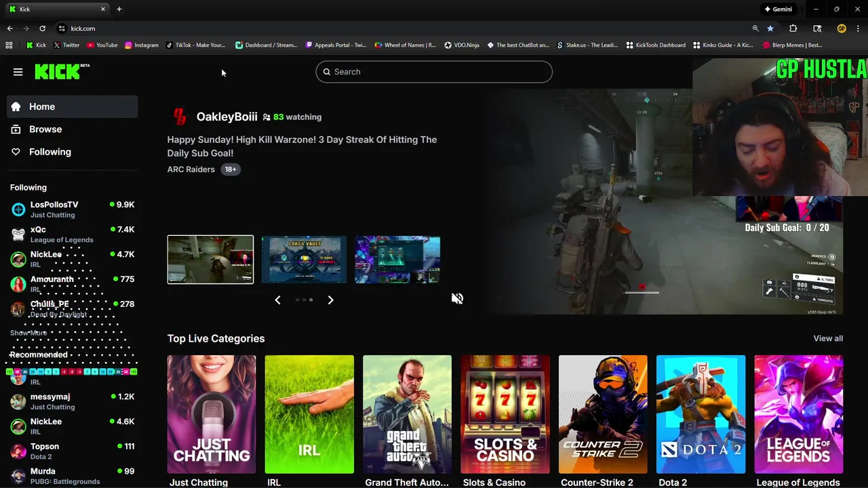Select the Browse menu item
Viewport: 868px width, 488px height.
[73, 129]
